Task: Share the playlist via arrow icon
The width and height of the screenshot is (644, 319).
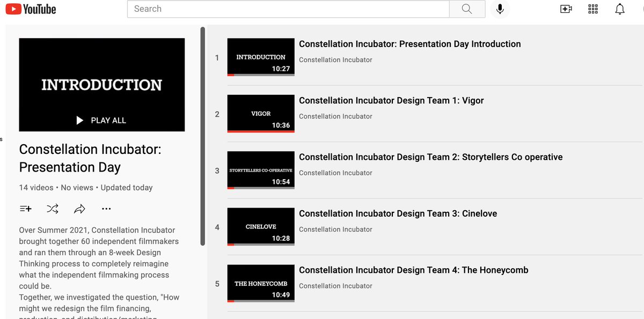Action: pyautogui.click(x=79, y=209)
